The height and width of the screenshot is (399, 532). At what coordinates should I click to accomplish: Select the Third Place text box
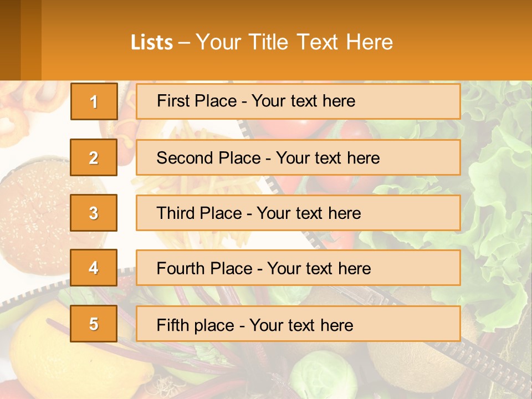coord(298,213)
